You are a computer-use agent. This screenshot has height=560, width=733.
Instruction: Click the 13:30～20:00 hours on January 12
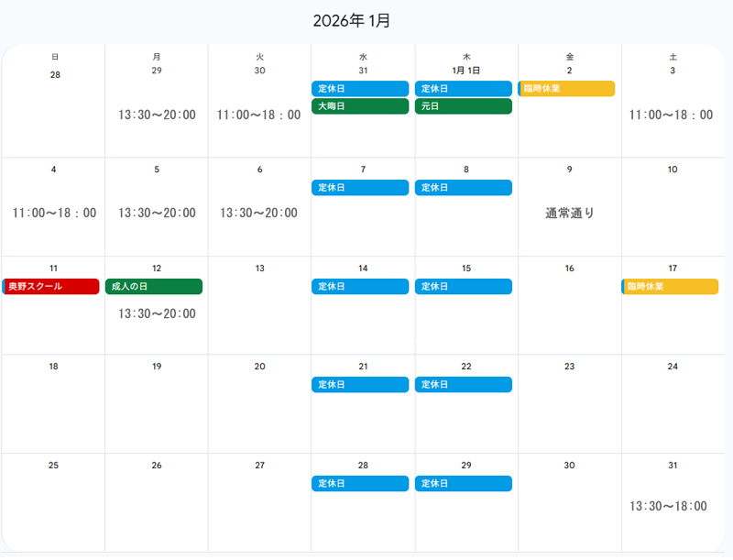pos(157,313)
